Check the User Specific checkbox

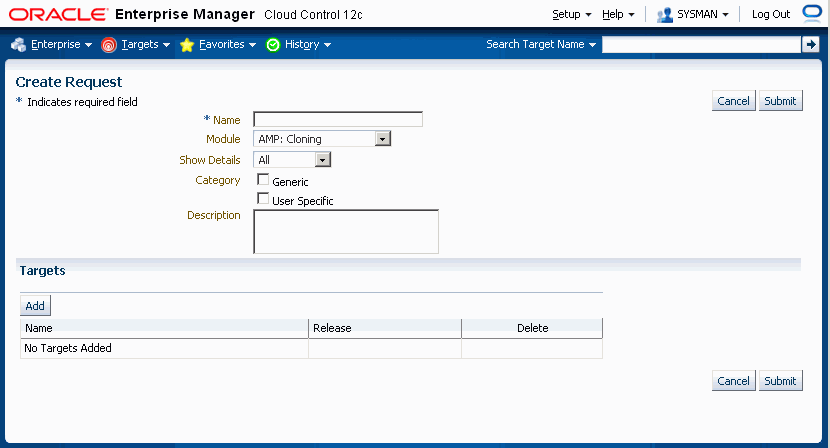point(263,199)
